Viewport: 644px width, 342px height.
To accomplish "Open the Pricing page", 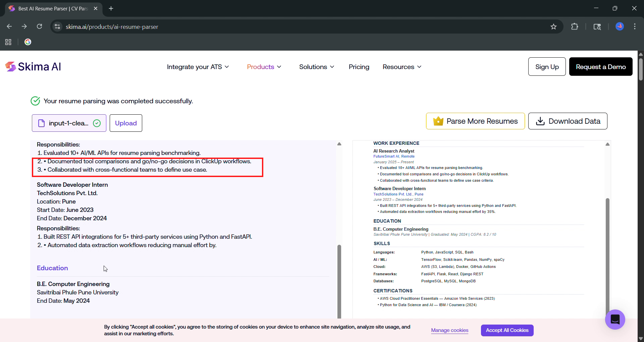I will 359,67.
